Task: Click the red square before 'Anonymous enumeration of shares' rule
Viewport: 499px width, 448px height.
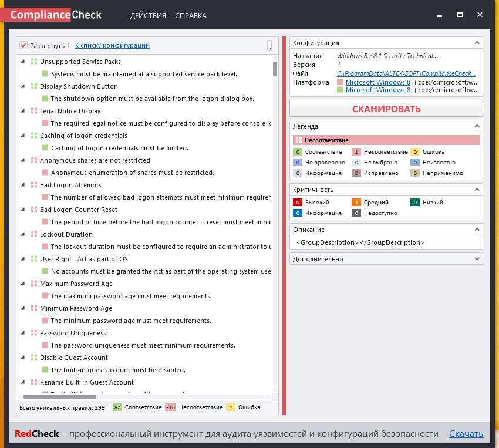Action: 45,173
